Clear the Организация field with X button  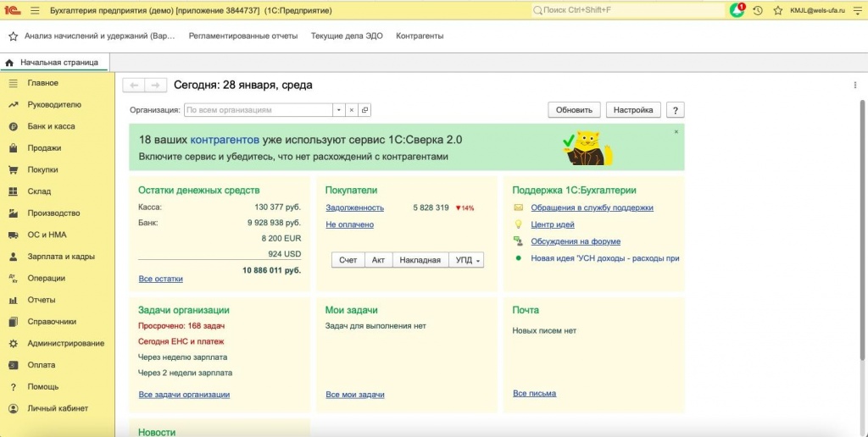tap(351, 110)
